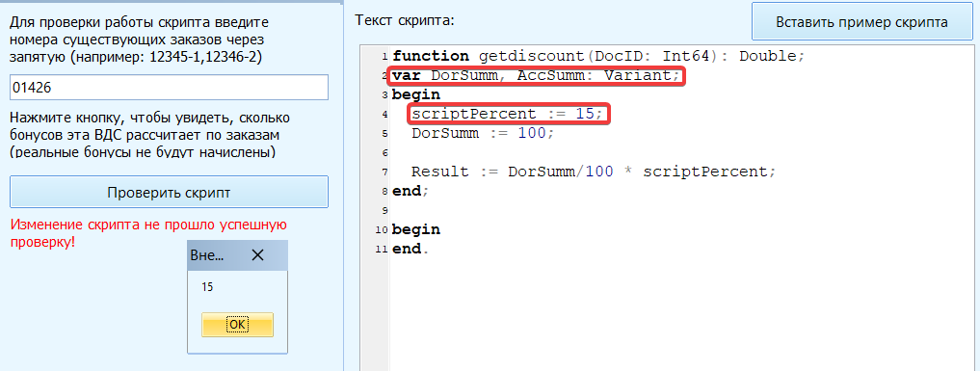Click the 'Result := DorSumm/100 * scriptPercent;' line
Screen dimensions: 980x371
(594, 172)
